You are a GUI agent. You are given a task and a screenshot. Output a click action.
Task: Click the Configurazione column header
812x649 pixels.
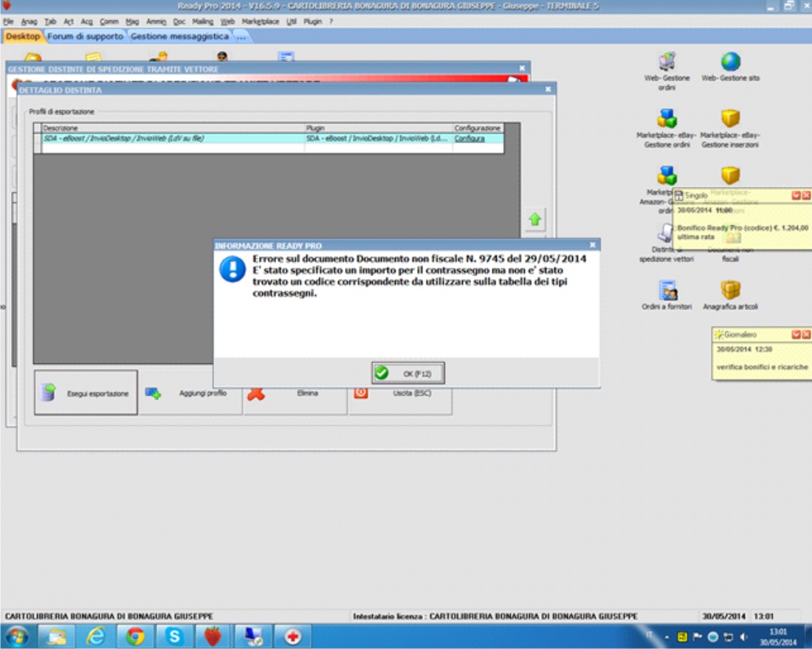[478, 128]
